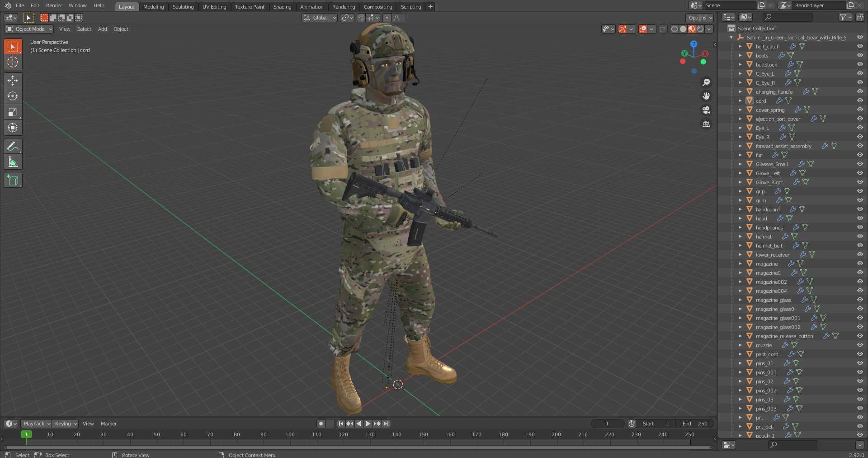This screenshot has height=458, width=868.
Task: Toggle camera view icon
Action: (x=706, y=110)
